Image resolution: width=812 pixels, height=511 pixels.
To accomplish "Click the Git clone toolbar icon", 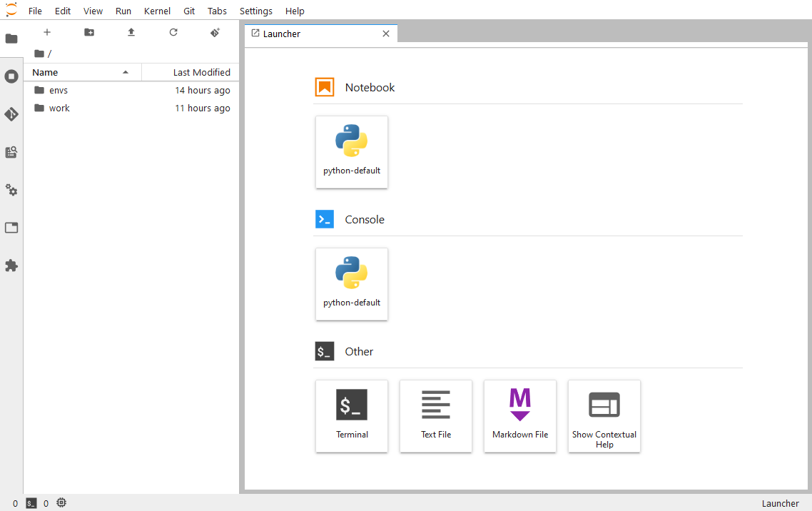I will 215,32.
